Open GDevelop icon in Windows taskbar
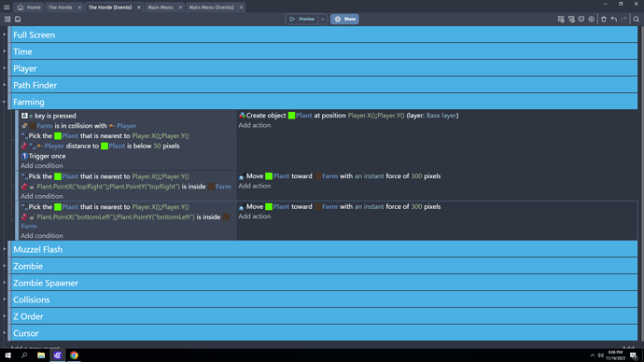Screen dimensions: 644x362 click(x=58, y=355)
